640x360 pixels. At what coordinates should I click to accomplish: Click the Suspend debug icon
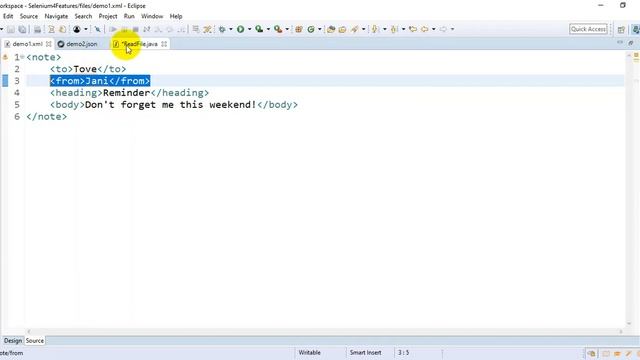coord(124,29)
